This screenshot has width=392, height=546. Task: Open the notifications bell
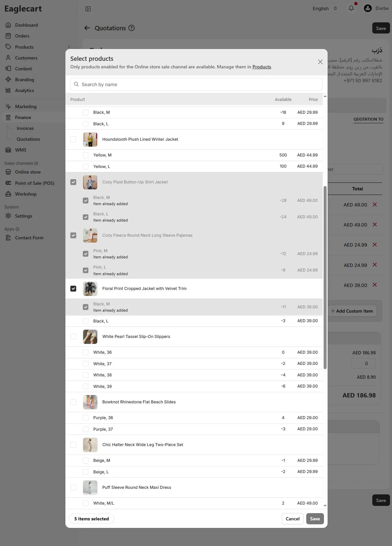pos(351,8)
